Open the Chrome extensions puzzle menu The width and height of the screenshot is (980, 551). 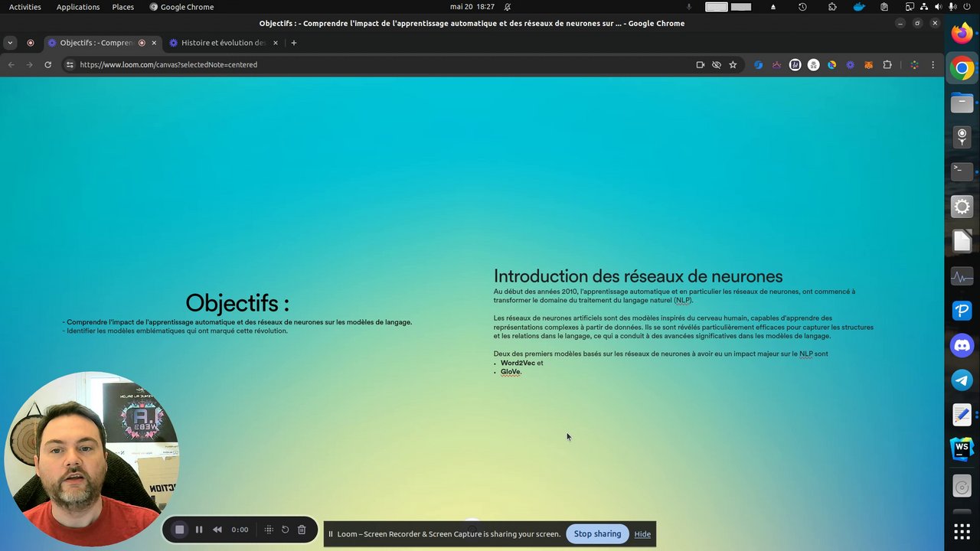tap(887, 65)
